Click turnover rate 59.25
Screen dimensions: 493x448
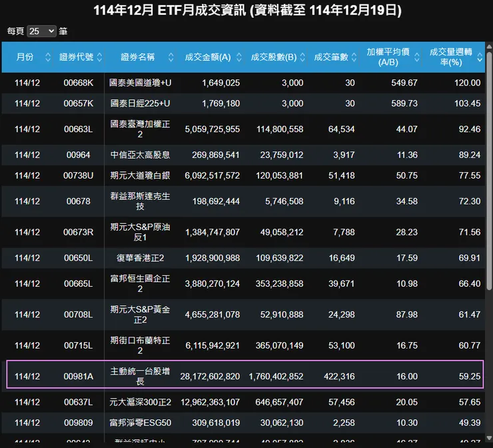470,376
